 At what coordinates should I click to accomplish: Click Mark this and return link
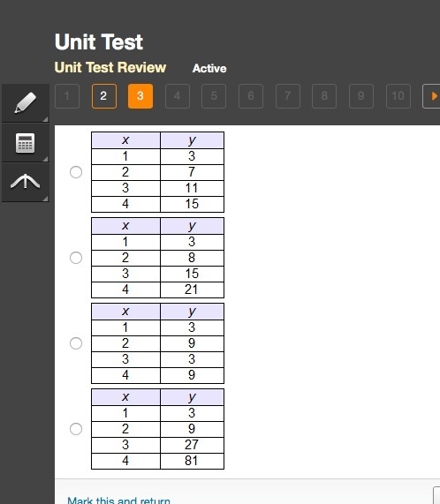tap(118, 500)
